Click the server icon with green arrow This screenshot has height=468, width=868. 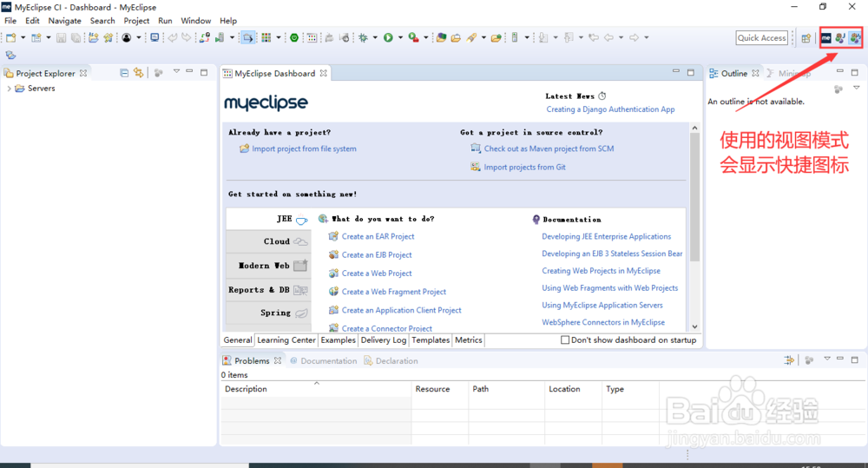tap(220, 37)
